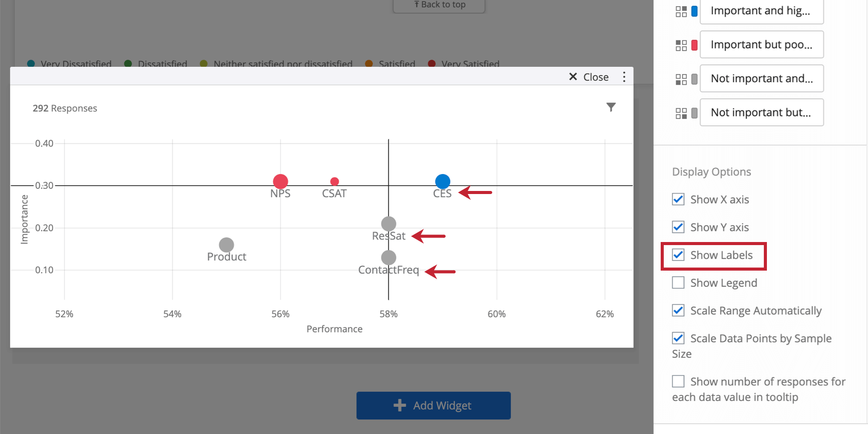The image size is (868, 434).
Task: Disable Scale Range Automatically
Action: (x=678, y=310)
